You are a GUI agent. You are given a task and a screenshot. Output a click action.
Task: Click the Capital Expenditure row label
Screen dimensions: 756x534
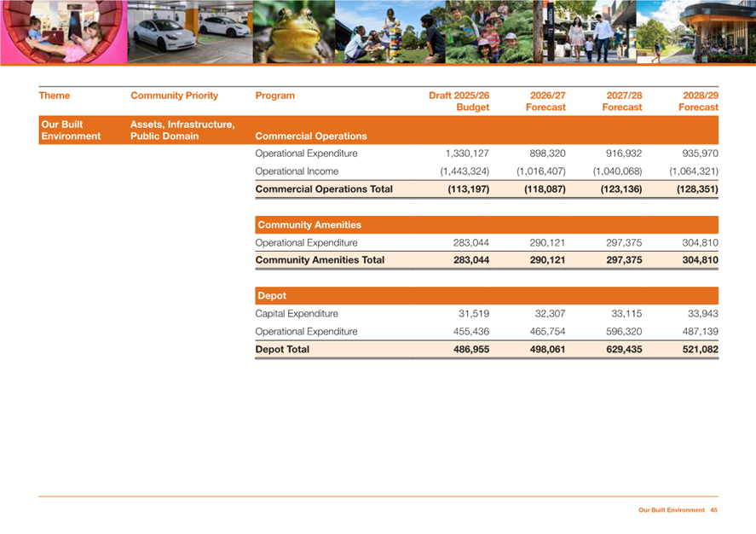coord(297,314)
